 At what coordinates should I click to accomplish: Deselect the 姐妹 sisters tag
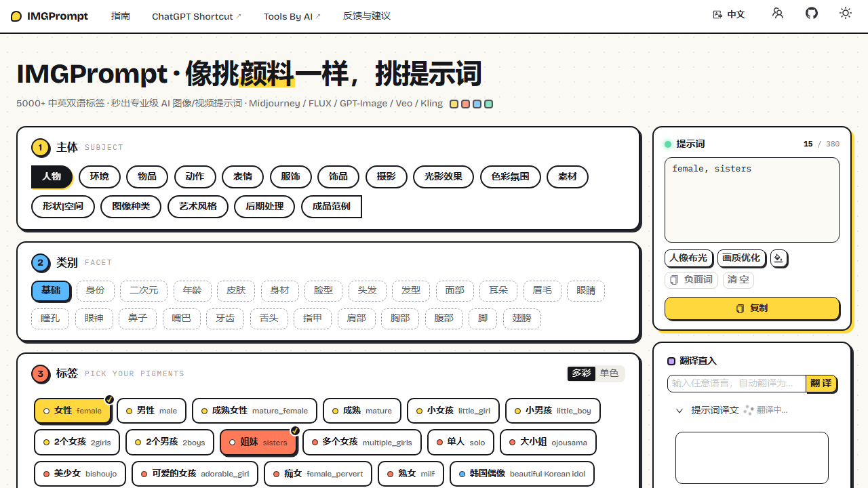(x=258, y=443)
